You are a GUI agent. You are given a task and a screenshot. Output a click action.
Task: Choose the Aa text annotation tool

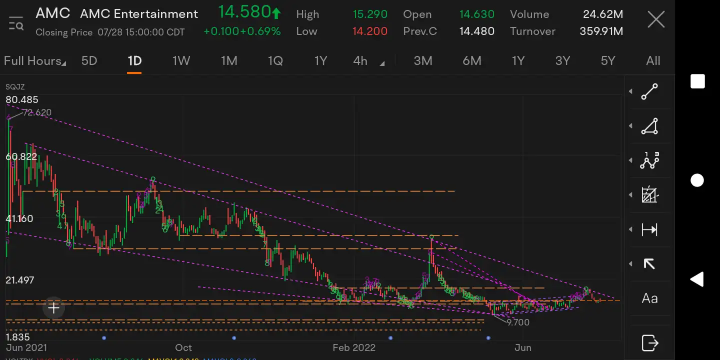649,298
